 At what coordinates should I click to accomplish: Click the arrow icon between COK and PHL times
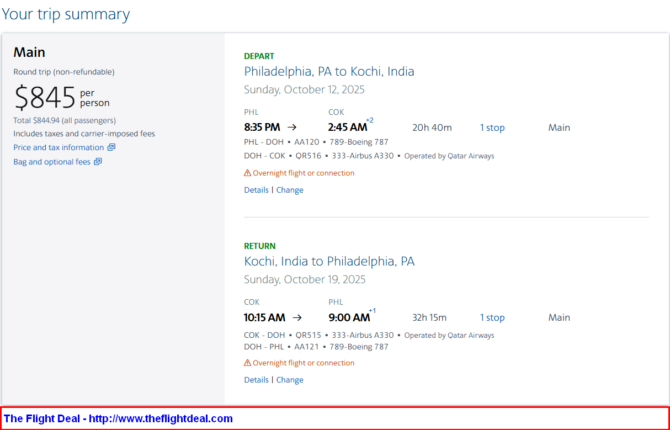click(x=297, y=318)
